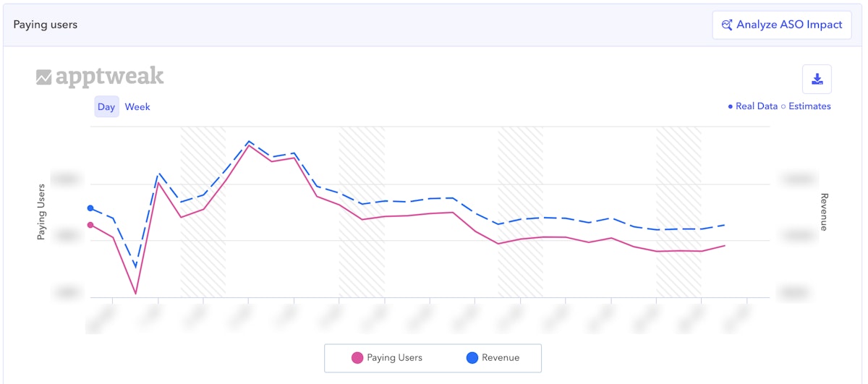Click the vertical Revenue axis label
The width and height of the screenshot is (868, 384).
point(824,212)
